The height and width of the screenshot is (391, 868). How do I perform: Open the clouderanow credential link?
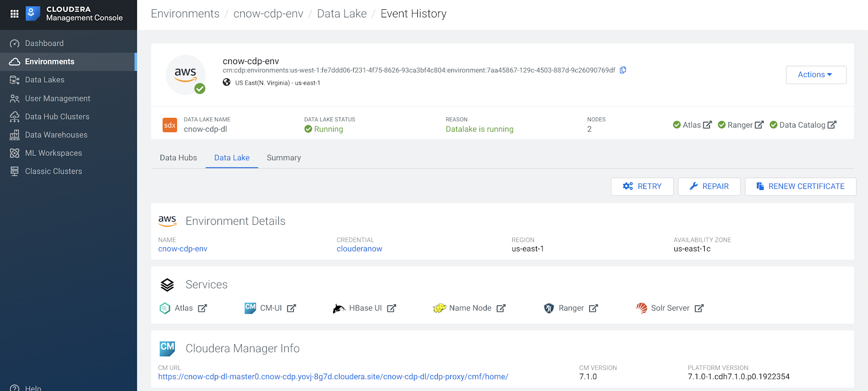[359, 249]
